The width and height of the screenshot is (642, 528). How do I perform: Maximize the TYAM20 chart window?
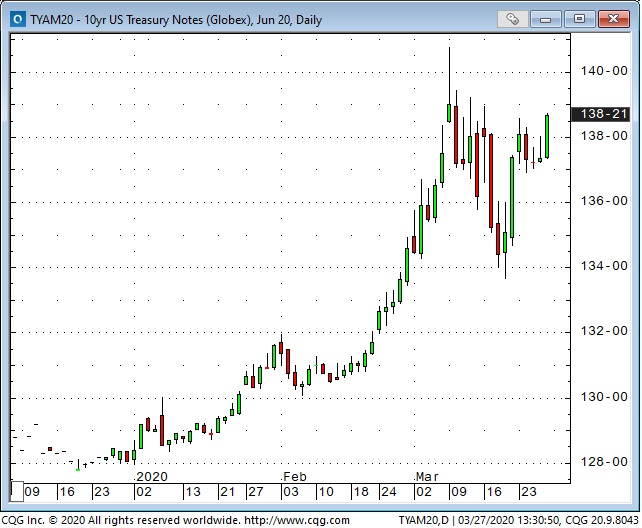[579, 19]
